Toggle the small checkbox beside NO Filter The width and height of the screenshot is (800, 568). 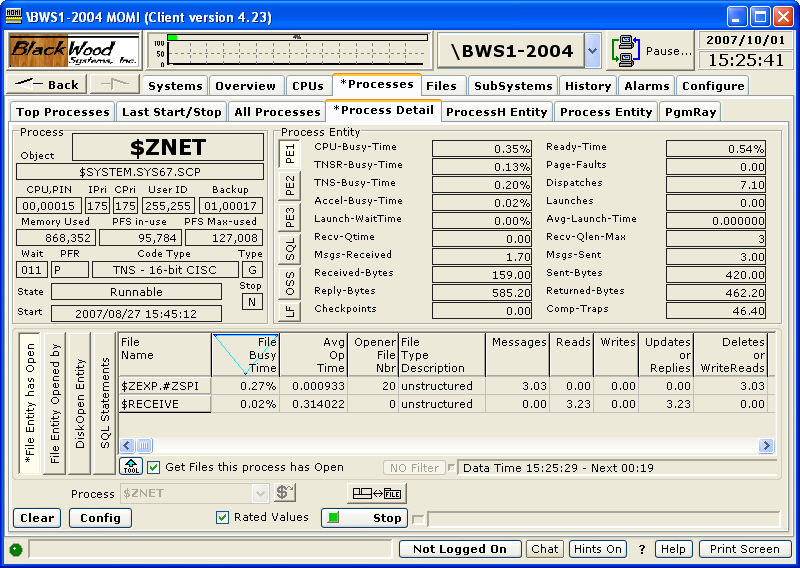pos(451,467)
